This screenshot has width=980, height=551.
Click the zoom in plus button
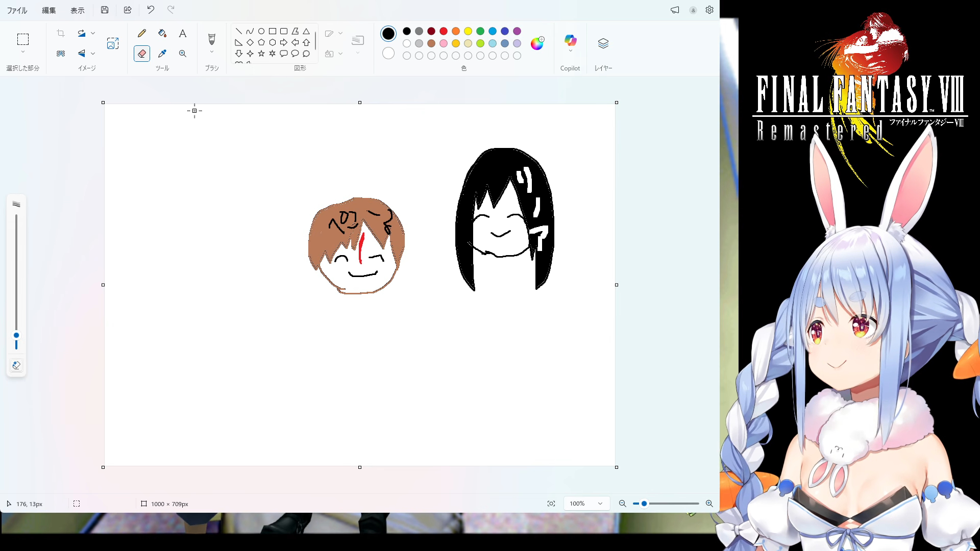(x=709, y=504)
